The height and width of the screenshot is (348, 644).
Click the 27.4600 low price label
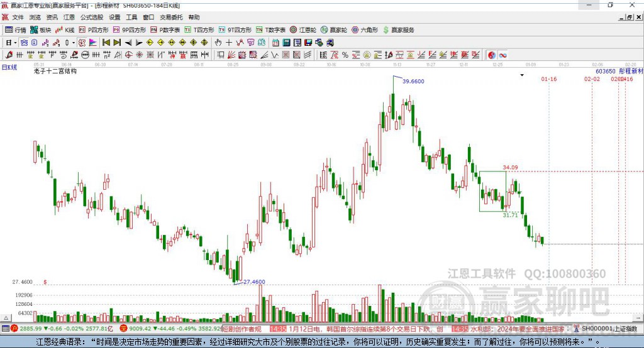[254, 281]
